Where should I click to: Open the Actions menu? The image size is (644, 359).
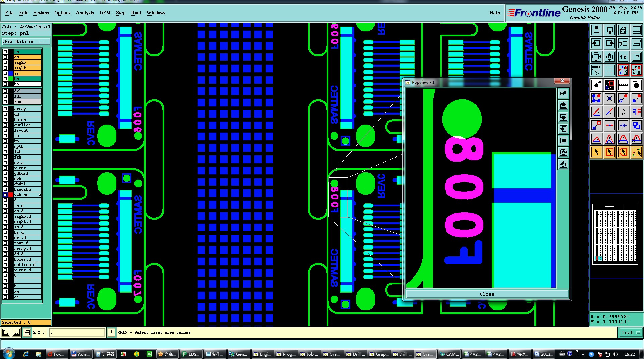point(41,13)
